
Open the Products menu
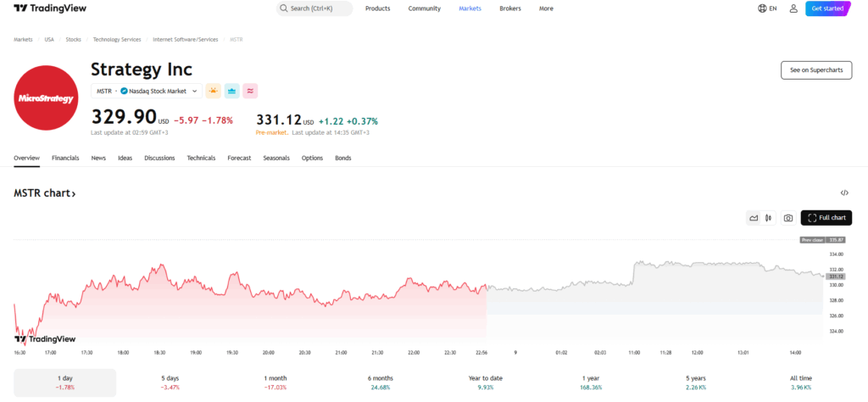377,8
